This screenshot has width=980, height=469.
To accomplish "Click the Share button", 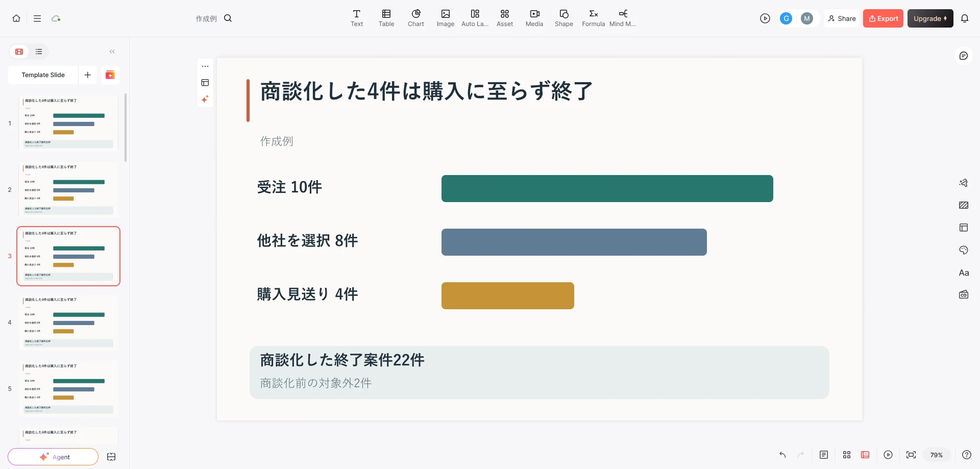I will point(842,18).
